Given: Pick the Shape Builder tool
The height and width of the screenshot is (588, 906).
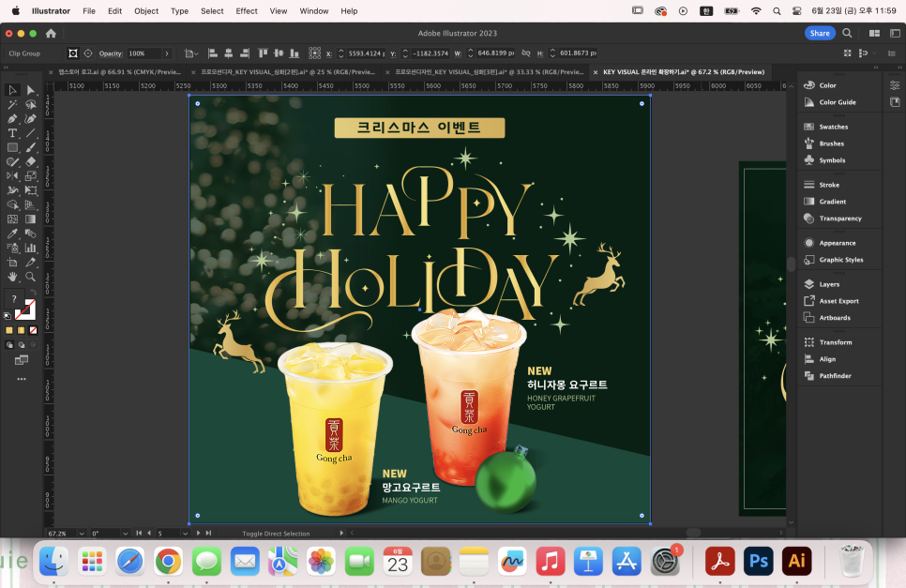Looking at the screenshot, I should [x=12, y=205].
